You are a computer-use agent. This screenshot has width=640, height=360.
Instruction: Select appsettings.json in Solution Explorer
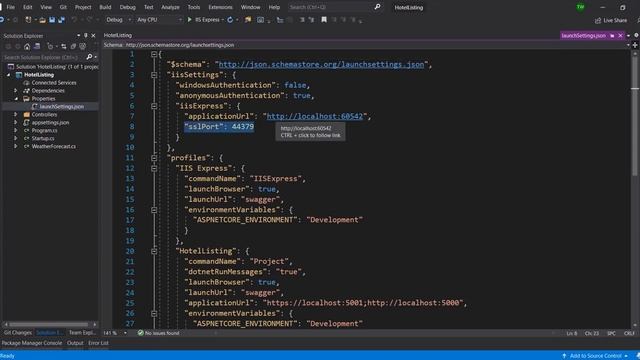(50, 122)
